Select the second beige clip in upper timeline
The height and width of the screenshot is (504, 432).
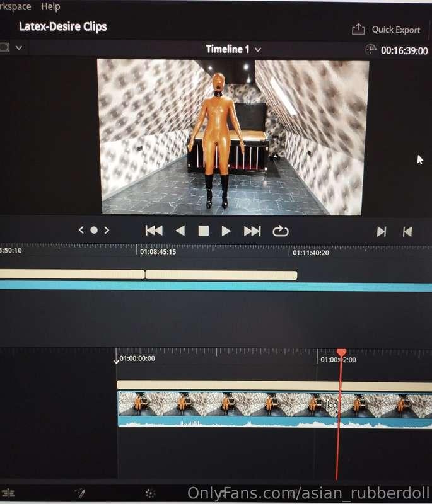pyautogui.click(x=221, y=275)
